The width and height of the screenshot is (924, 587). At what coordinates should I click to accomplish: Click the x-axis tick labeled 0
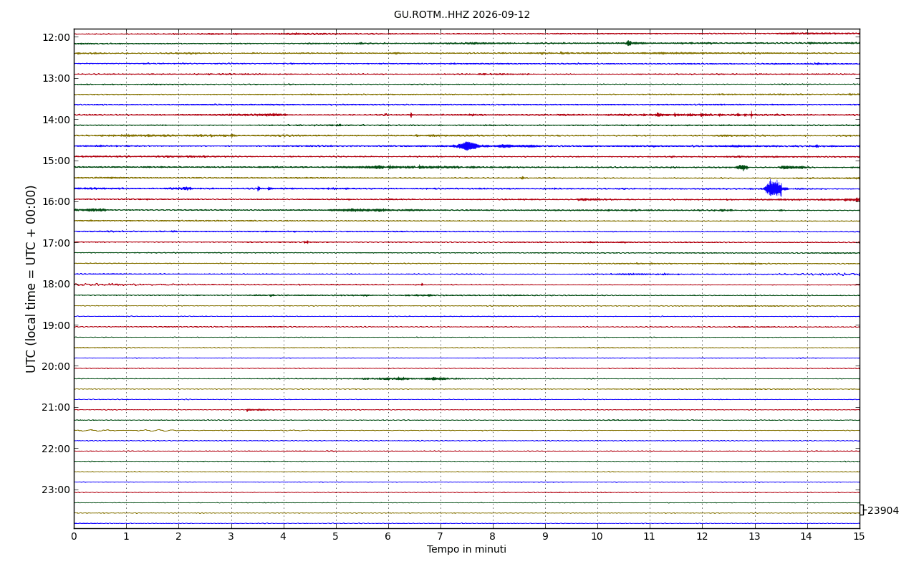click(74, 536)
